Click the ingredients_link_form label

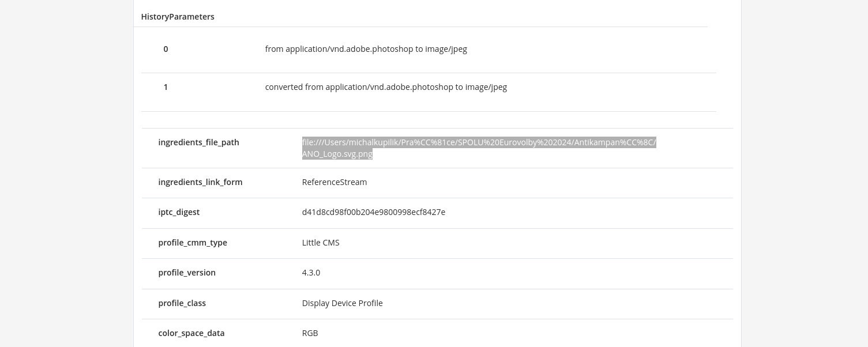pos(200,182)
